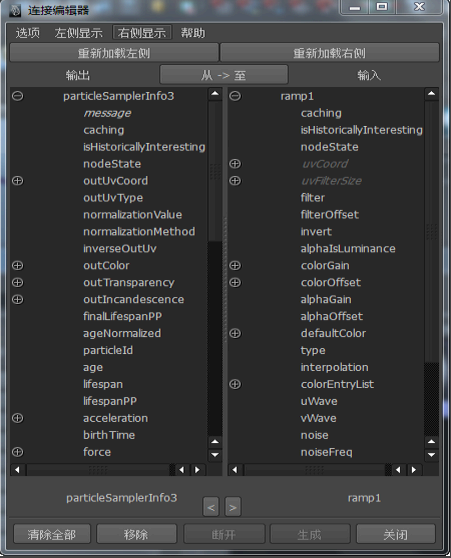The width and height of the screenshot is (451, 558).
Task: Click the 清除全部 button
Action: (x=52, y=534)
